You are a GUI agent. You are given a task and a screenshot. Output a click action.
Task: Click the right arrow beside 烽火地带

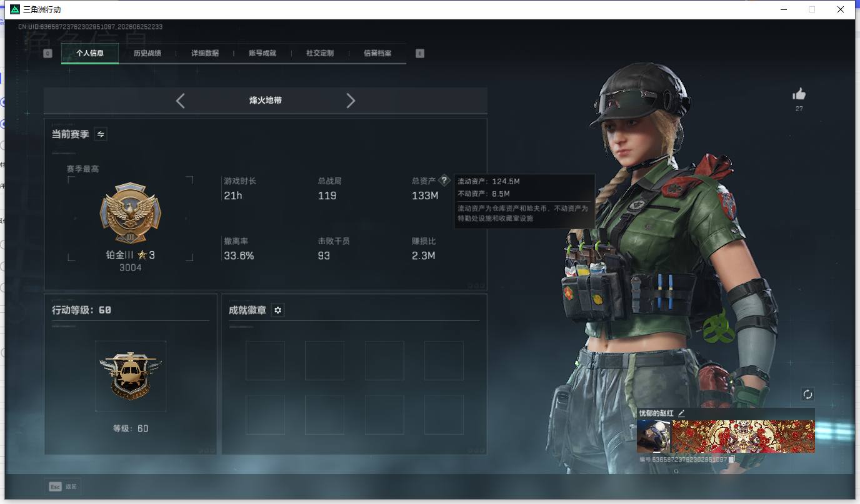pos(351,101)
